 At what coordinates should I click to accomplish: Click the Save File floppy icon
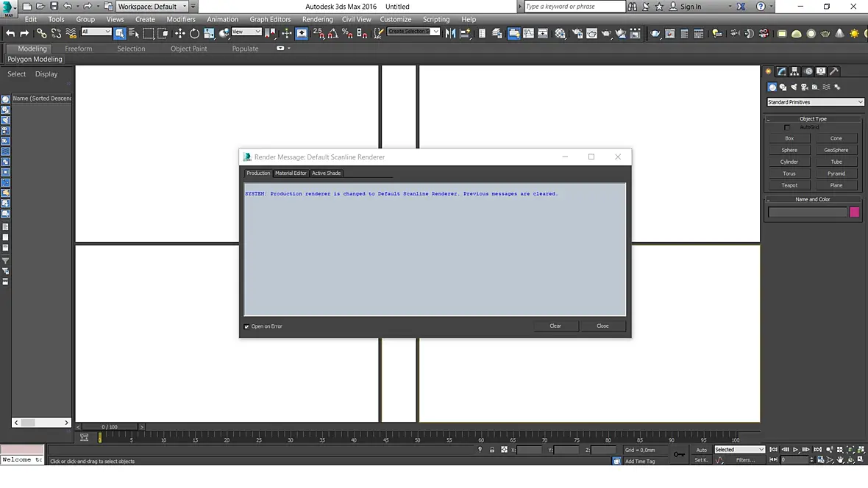[54, 7]
